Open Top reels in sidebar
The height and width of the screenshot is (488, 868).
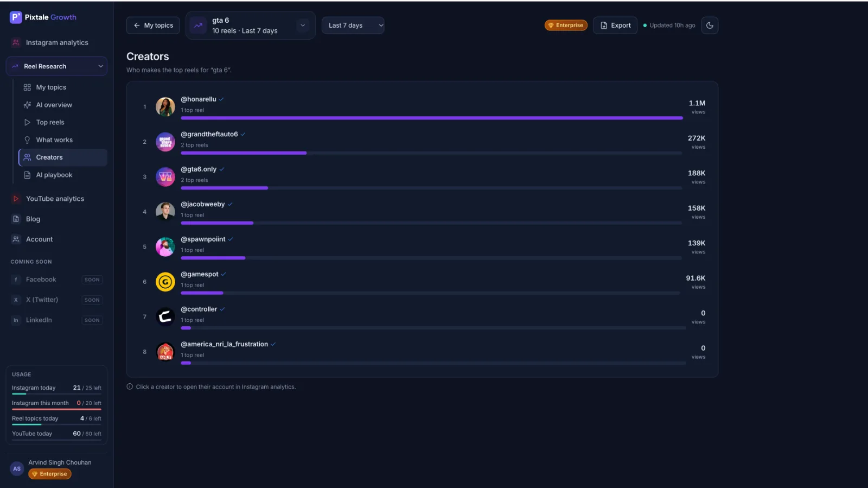coord(62,122)
